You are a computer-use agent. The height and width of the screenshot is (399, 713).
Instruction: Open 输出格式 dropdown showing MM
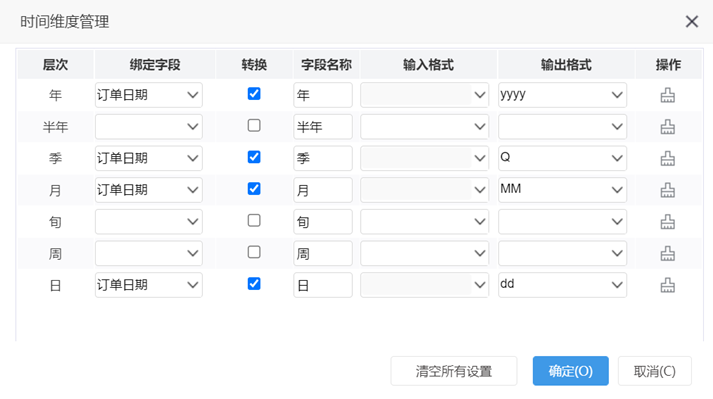point(562,190)
